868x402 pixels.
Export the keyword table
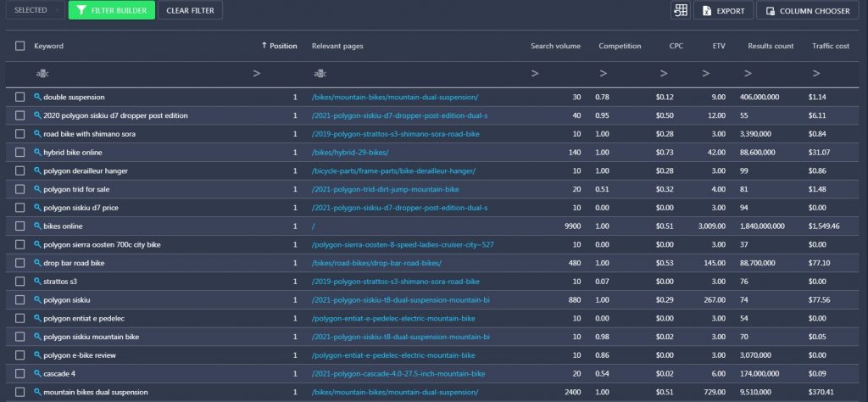(x=723, y=10)
